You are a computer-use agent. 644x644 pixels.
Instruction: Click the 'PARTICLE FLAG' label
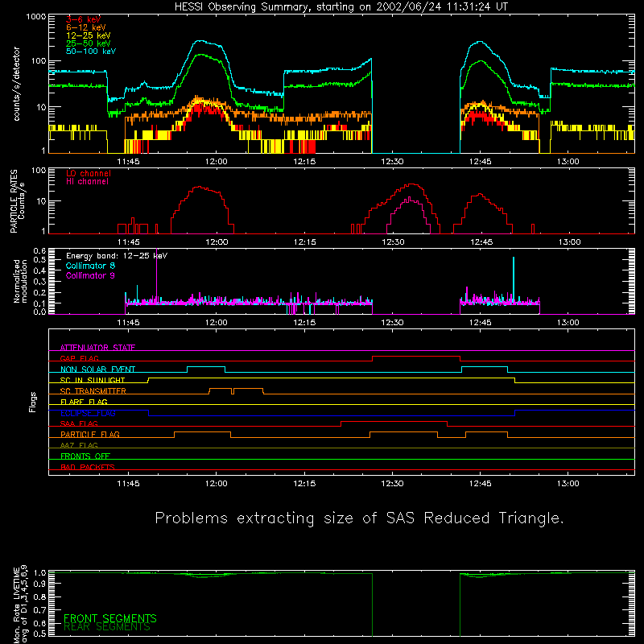[x=90, y=434]
